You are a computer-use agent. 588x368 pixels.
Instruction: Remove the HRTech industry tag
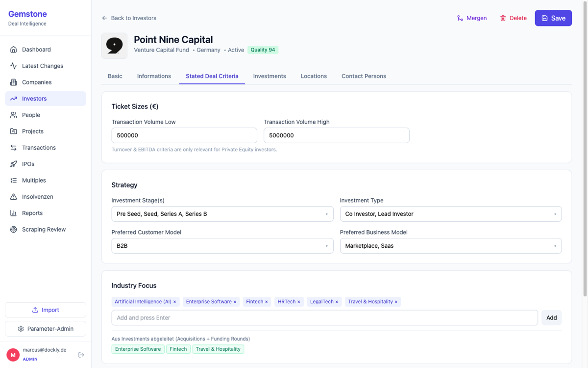click(x=299, y=302)
